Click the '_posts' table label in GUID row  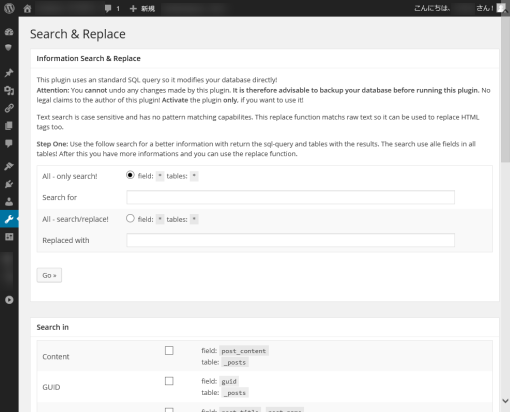click(x=235, y=393)
